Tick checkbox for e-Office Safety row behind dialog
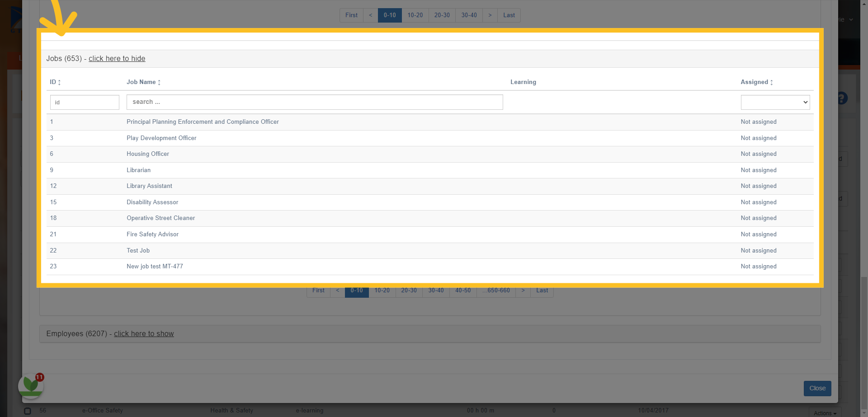The image size is (868, 417). pos(28,411)
